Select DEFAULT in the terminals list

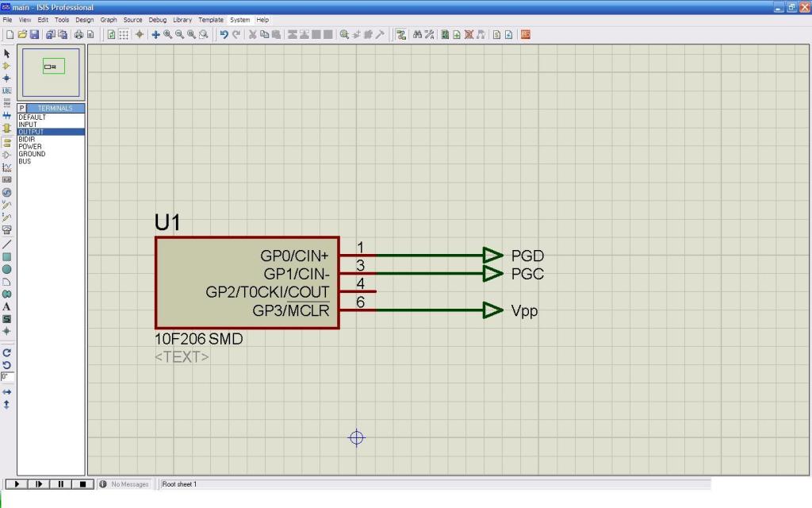click(51, 117)
